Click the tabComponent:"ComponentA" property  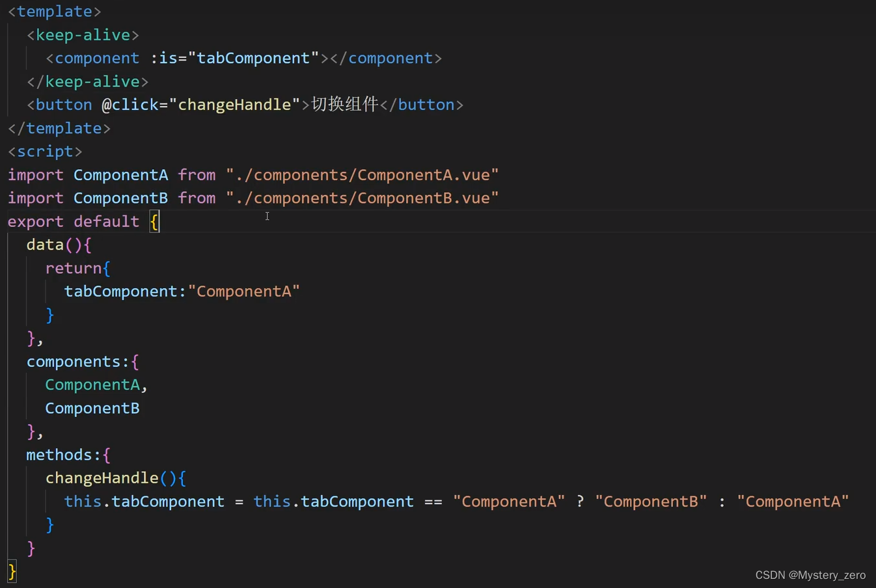[x=182, y=291]
